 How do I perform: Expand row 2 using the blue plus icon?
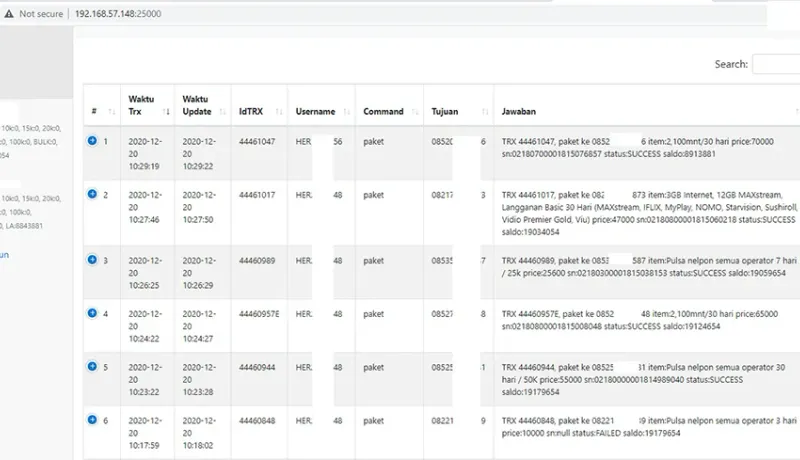click(x=92, y=193)
